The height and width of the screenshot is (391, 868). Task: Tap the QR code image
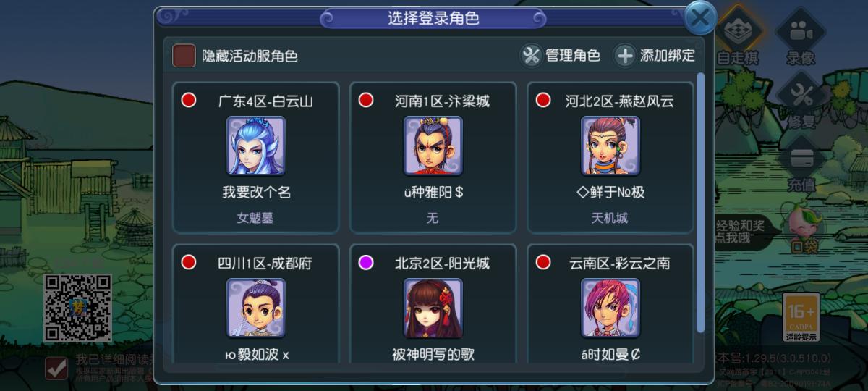[78, 308]
